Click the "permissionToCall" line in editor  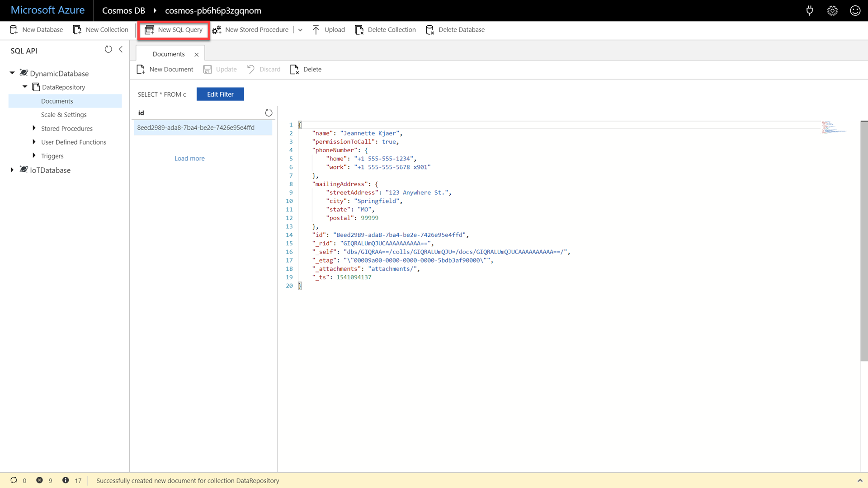(355, 142)
